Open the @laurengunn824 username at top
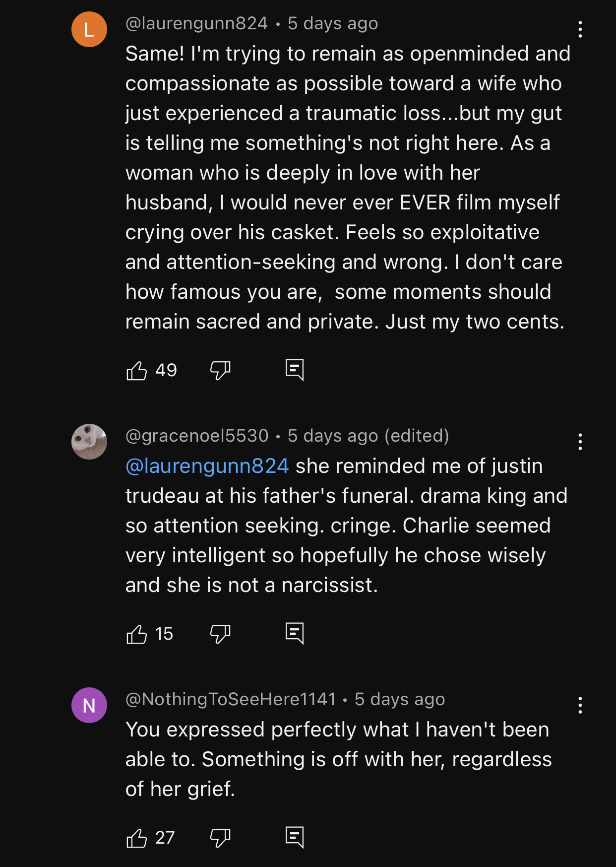The width and height of the screenshot is (616, 867). click(x=196, y=23)
